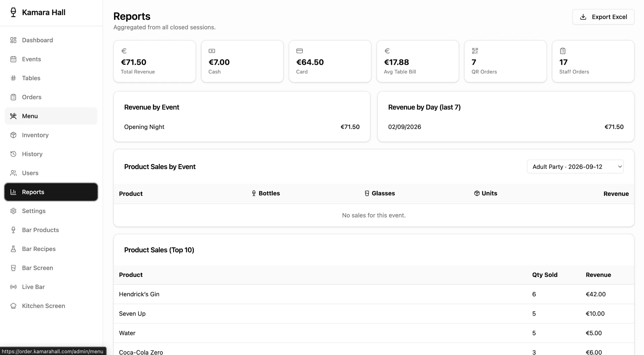Image resolution: width=644 pixels, height=355 pixels.
Task: Click the Events calendar icon
Action: (13, 59)
